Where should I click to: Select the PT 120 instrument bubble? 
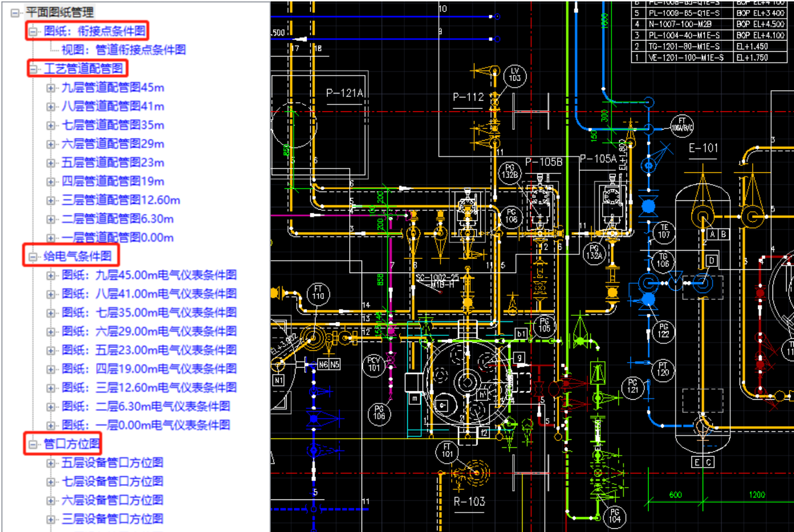coord(663,369)
